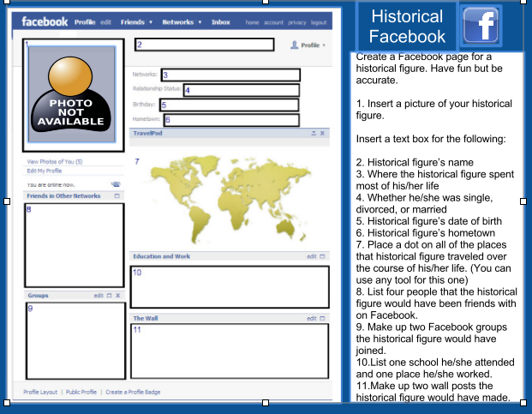Collapse the Groups section box icon

pyautogui.click(x=110, y=296)
